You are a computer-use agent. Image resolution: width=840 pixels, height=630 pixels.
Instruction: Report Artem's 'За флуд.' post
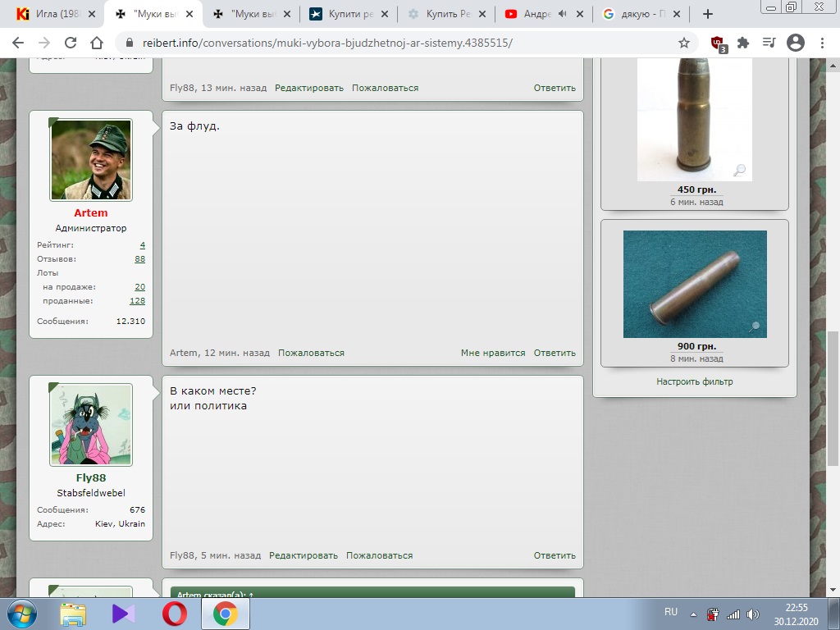(x=311, y=353)
